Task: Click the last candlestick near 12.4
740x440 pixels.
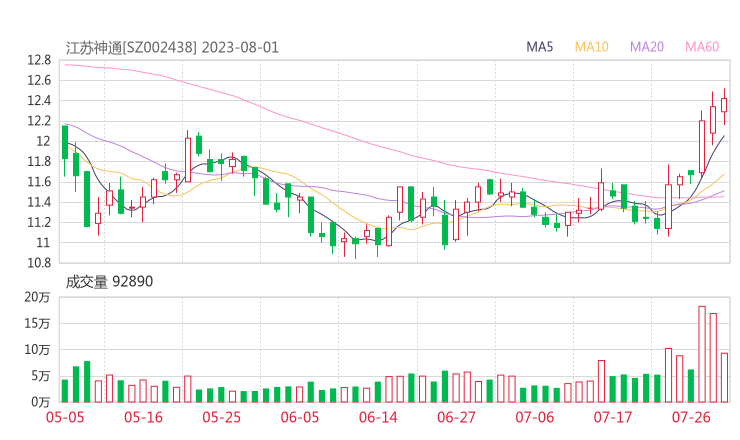Action: [x=724, y=105]
